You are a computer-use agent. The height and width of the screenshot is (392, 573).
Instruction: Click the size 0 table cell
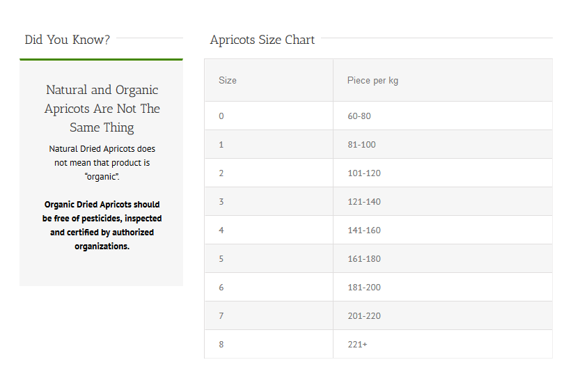click(221, 116)
